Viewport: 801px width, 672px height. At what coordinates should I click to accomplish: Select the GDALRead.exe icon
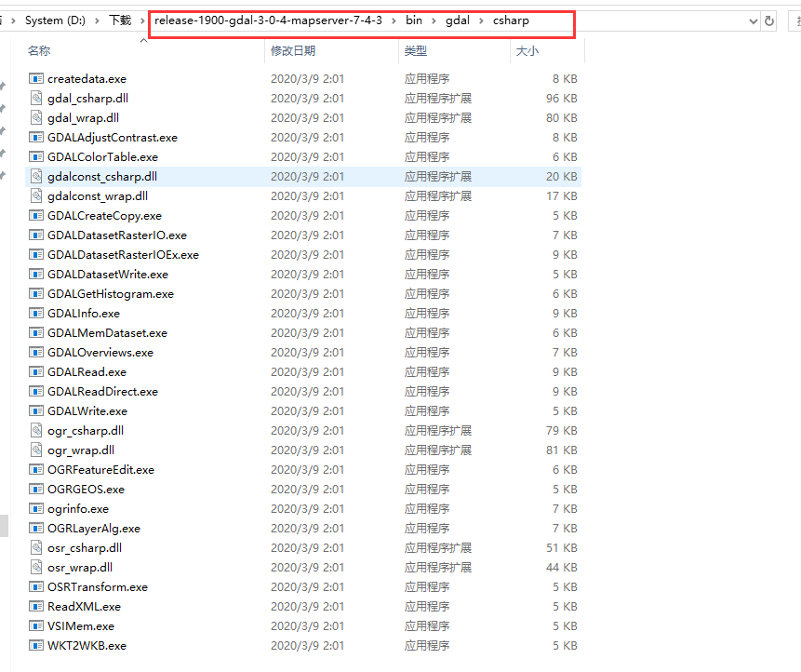(x=36, y=372)
